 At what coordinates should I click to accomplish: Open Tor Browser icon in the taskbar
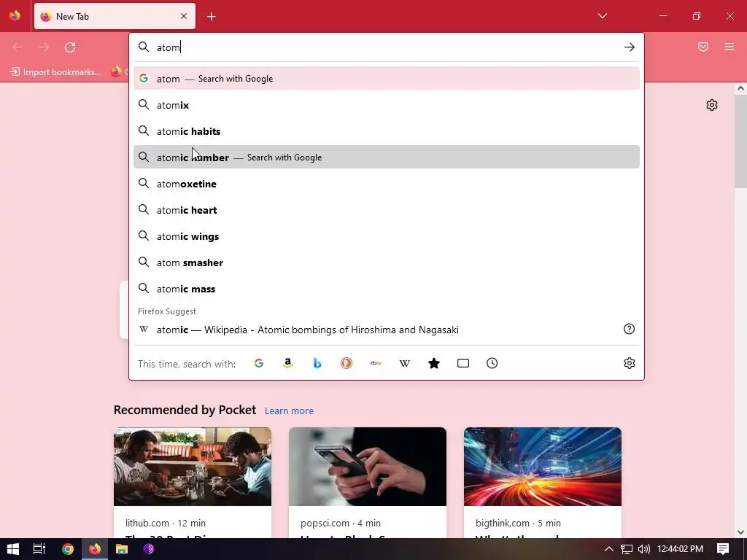(149, 549)
